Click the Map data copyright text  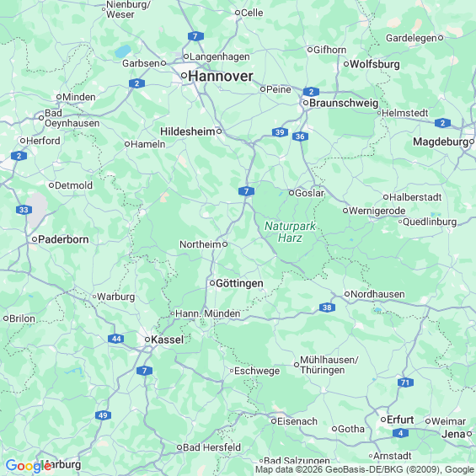point(365,470)
